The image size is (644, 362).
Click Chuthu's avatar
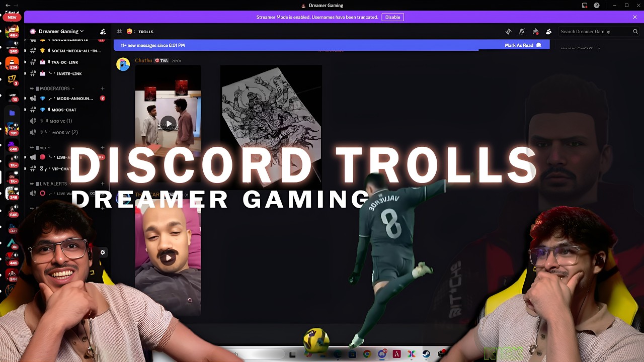pyautogui.click(x=123, y=64)
